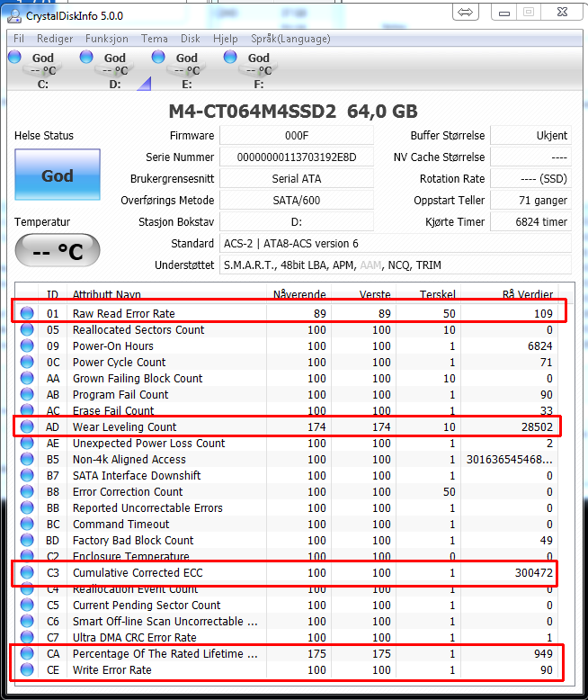Click the Nåverende column header
588x700 pixels.
299,293
